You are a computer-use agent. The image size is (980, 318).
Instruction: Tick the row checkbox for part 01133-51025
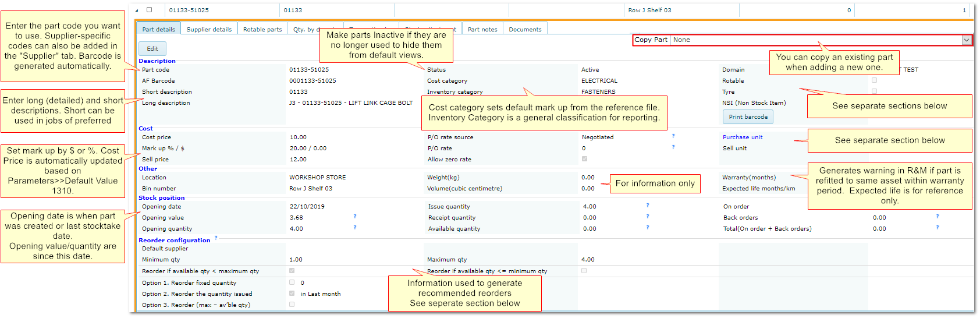coord(150,10)
